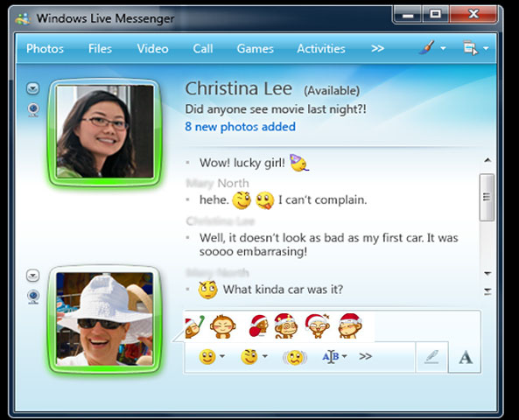Click the webcam icon beside the white hat photo
Viewport: 519px width, 420px height.
pyautogui.click(x=33, y=297)
